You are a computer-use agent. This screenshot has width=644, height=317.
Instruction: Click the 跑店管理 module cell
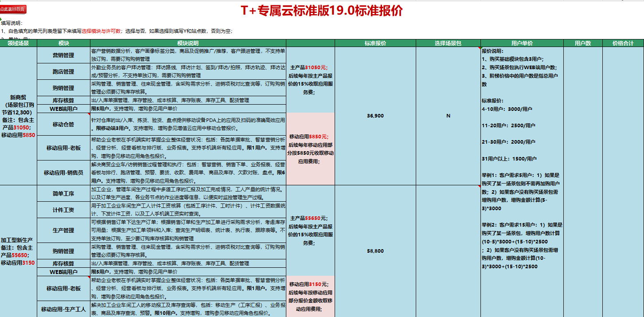(63, 71)
